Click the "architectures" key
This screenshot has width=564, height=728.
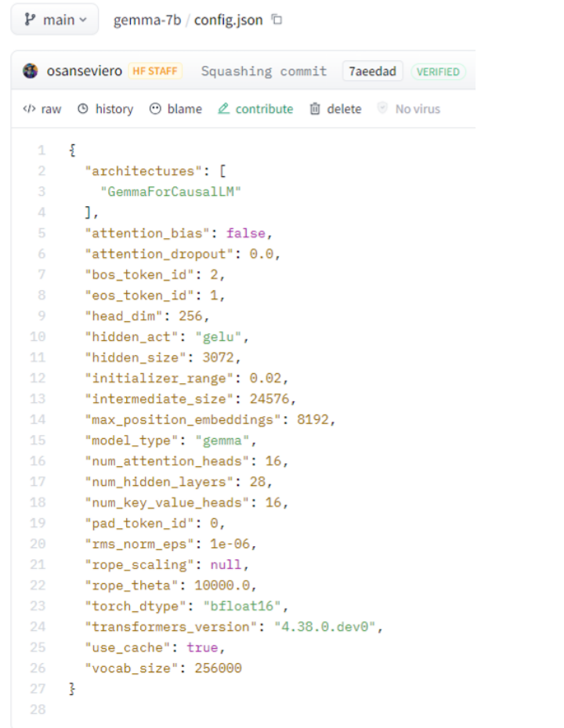(x=143, y=171)
